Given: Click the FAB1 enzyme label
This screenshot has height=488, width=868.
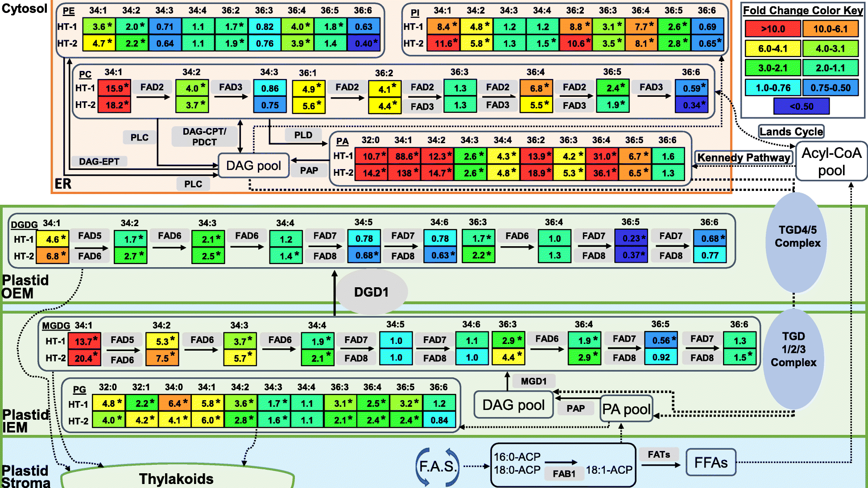Looking at the screenshot, I should pyautogui.click(x=564, y=474).
